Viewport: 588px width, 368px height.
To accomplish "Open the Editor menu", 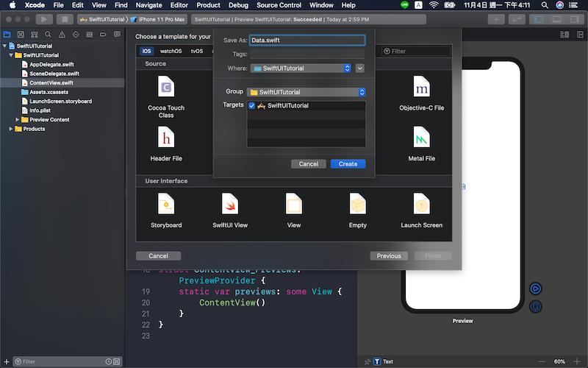I will (x=179, y=5).
